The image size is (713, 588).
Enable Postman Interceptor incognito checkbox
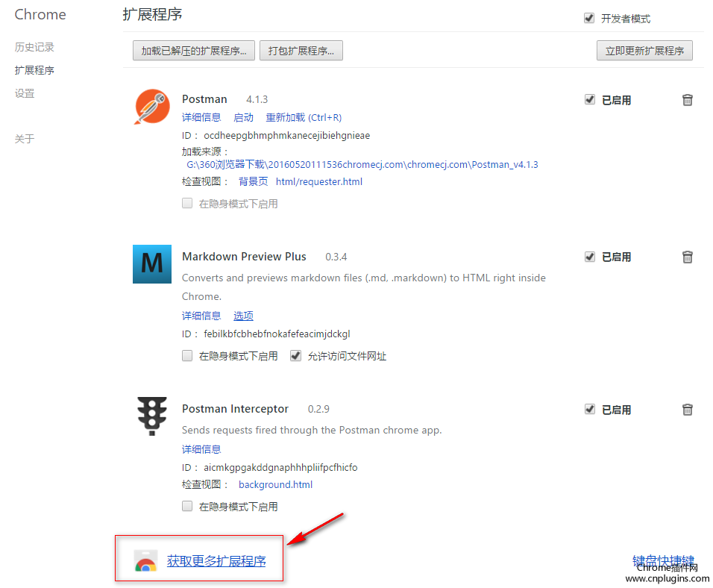click(x=187, y=506)
